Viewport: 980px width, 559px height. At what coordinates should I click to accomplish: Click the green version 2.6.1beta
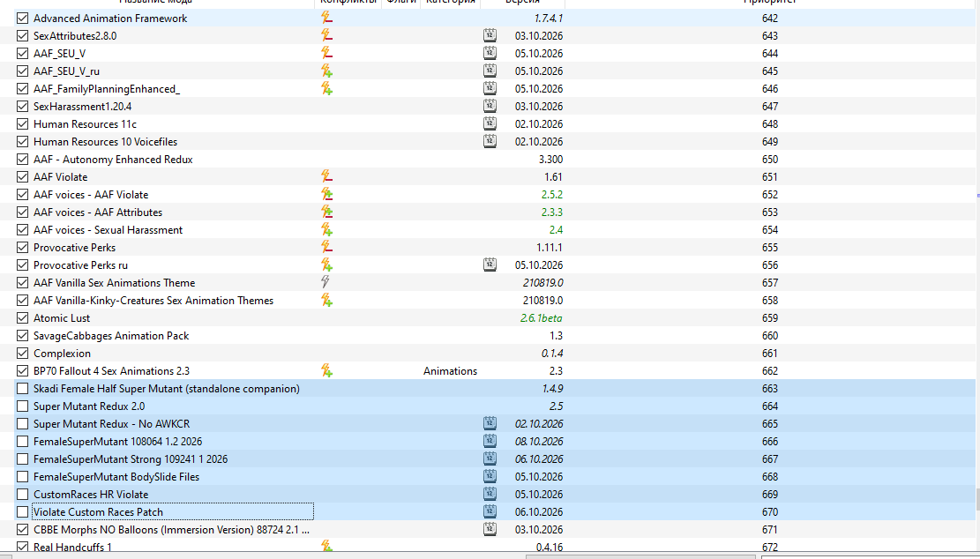542,318
